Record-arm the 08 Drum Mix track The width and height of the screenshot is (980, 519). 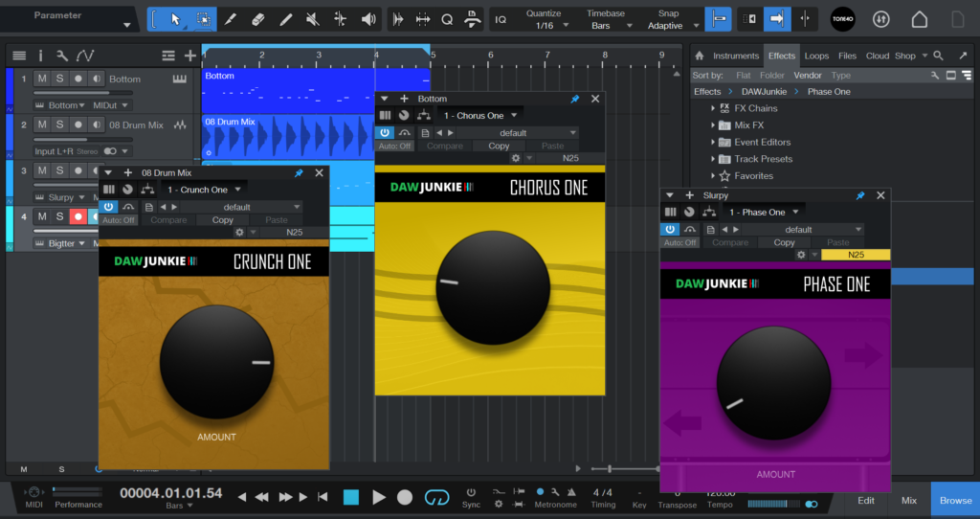click(x=78, y=124)
